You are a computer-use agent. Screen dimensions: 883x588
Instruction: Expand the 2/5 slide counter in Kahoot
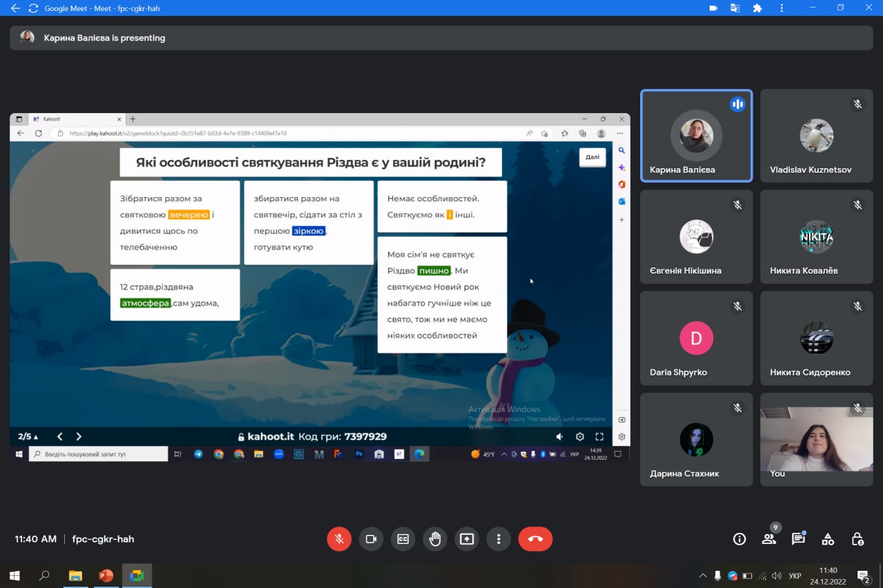(x=28, y=436)
